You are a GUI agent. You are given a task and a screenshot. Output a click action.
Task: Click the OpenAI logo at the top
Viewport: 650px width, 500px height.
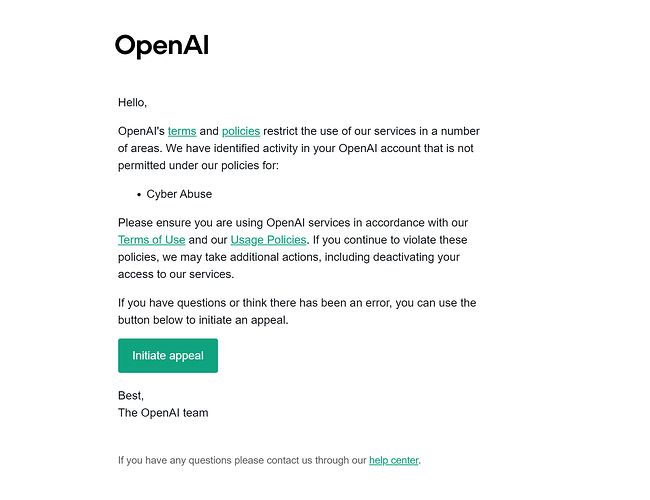pos(162,46)
